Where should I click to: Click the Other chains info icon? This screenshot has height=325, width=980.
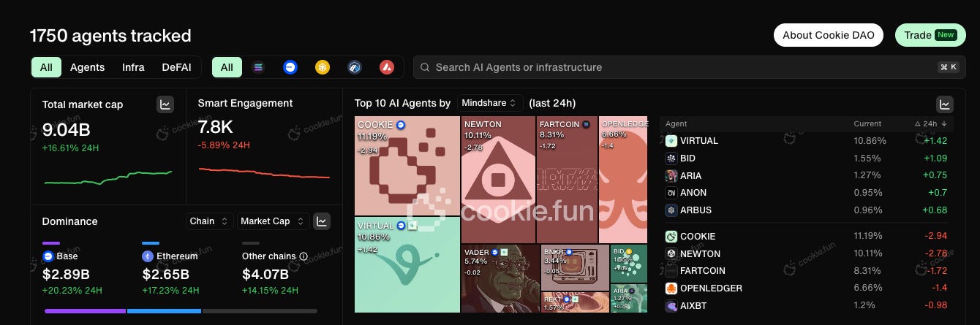click(x=304, y=256)
